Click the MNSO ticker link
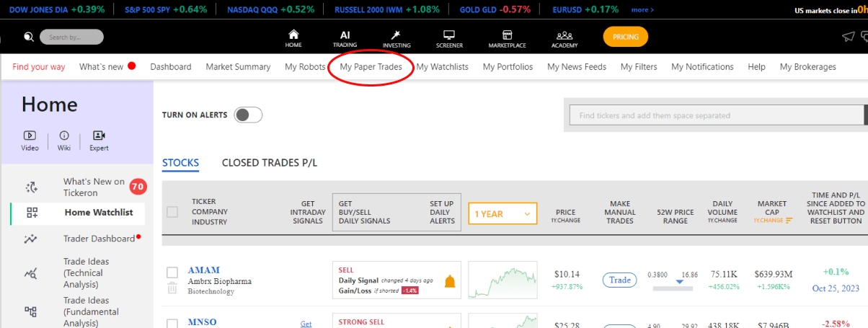The image size is (868, 328). (203, 322)
